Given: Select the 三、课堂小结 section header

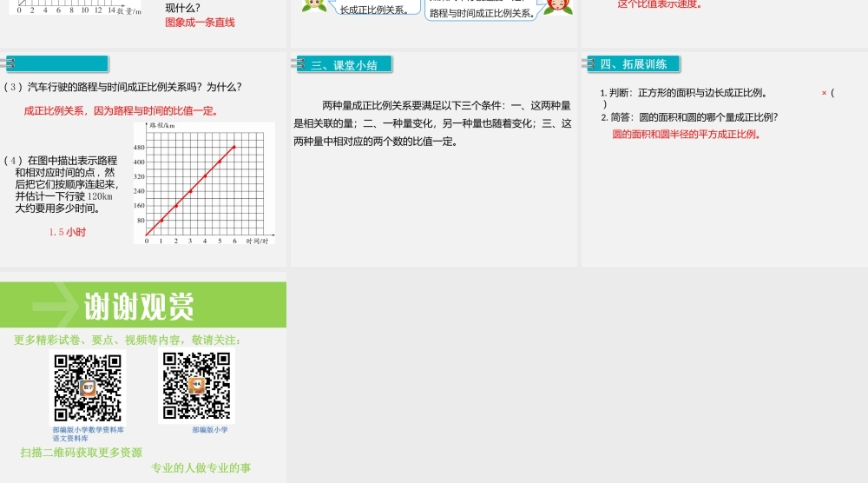Looking at the screenshot, I should click(347, 64).
